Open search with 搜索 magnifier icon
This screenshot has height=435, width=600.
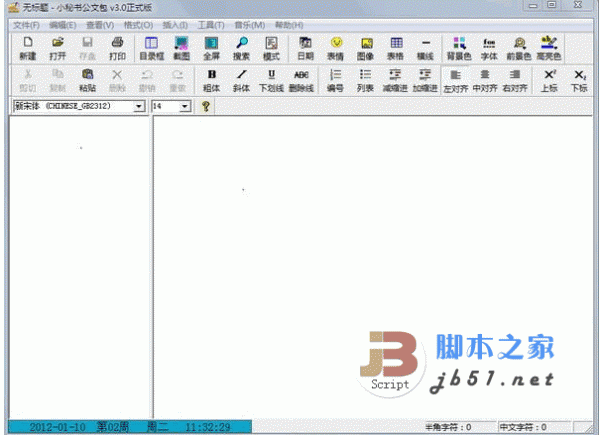[241, 48]
